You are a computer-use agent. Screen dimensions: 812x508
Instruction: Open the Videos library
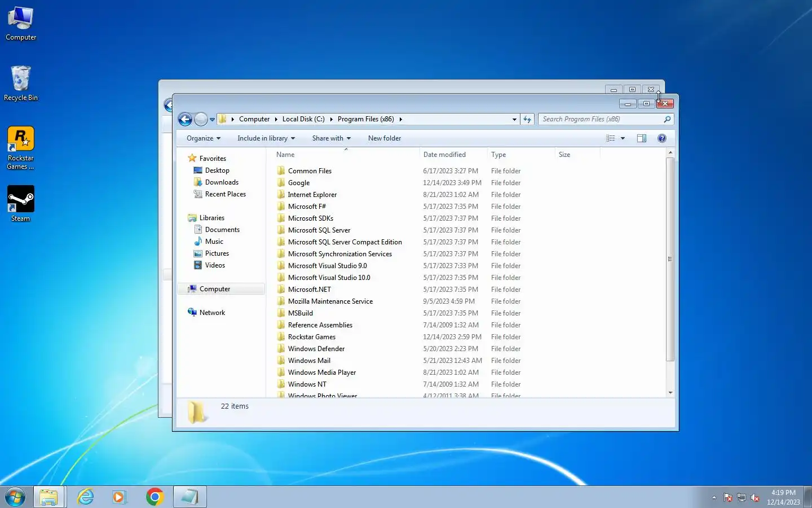(x=215, y=265)
